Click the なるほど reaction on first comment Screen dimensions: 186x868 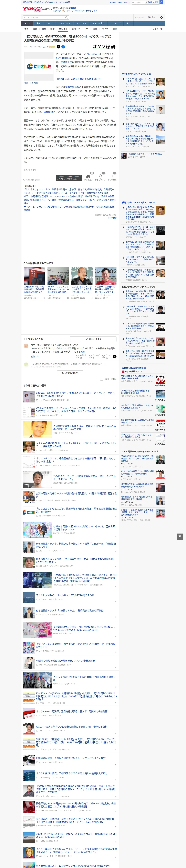[91, 356]
